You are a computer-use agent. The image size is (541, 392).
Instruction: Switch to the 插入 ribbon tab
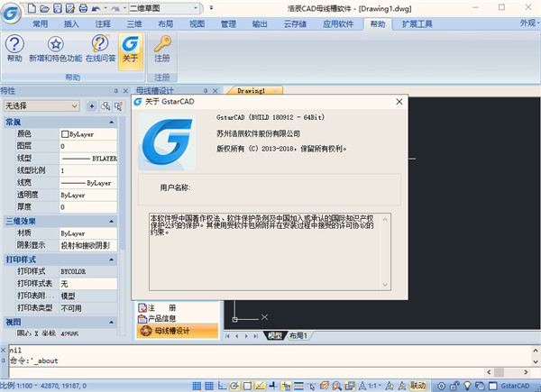(x=71, y=23)
